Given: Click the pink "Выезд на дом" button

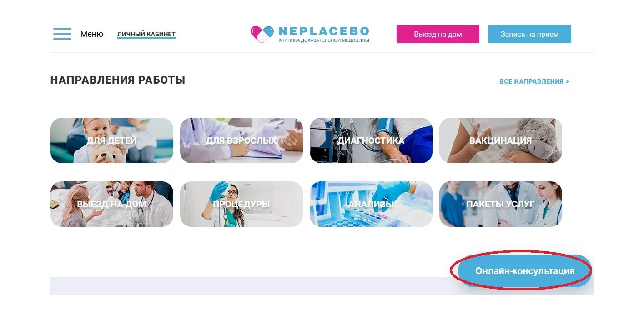Looking at the screenshot, I should pyautogui.click(x=438, y=34).
